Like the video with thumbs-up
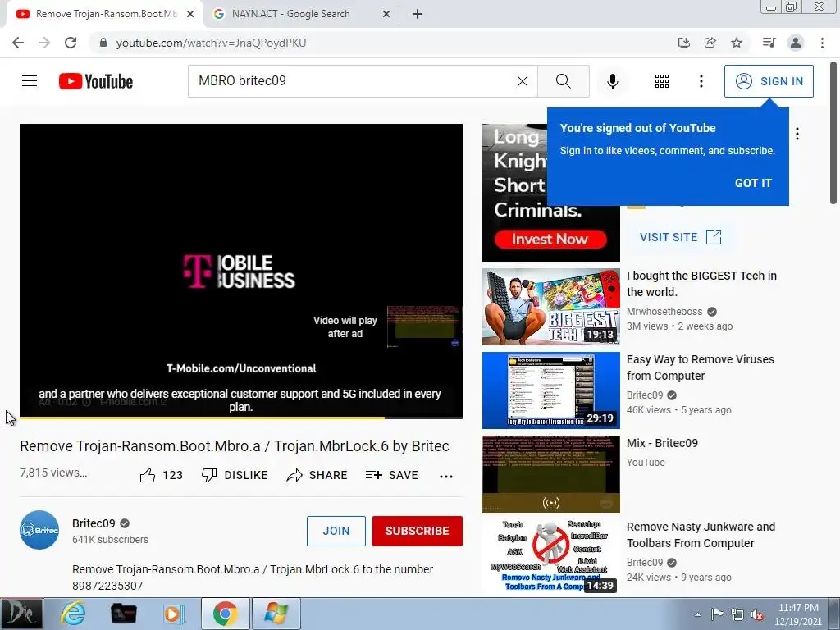Image resolution: width=840 pixels, height=630 pixels. tap(162, 475)
